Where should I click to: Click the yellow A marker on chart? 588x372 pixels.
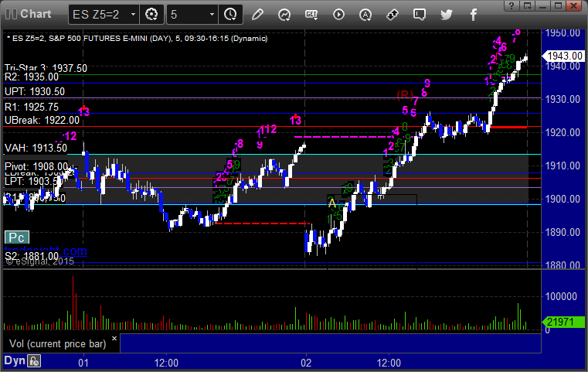332,203
